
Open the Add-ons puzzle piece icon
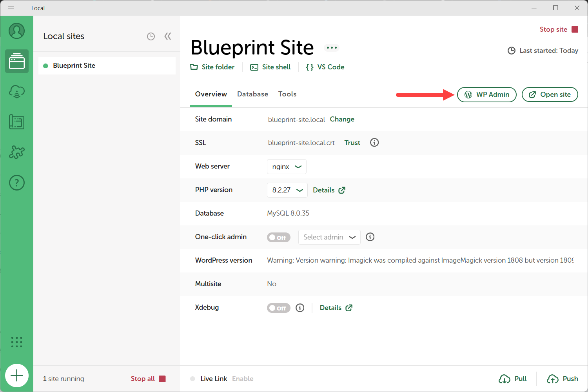tap(17, 152)
